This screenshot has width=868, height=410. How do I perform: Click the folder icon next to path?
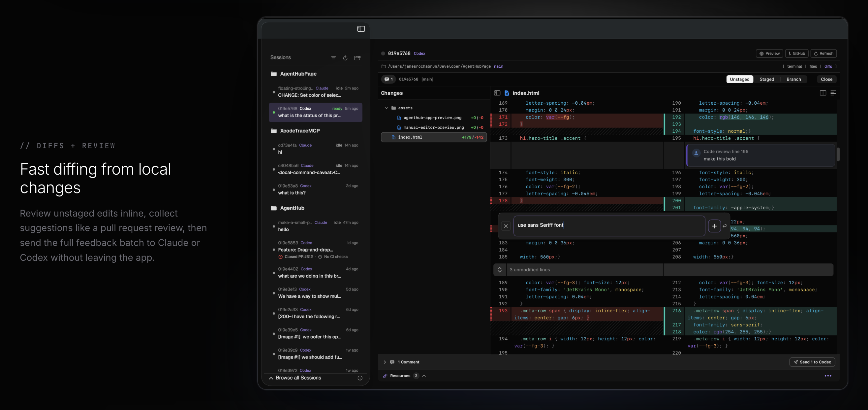383,66
